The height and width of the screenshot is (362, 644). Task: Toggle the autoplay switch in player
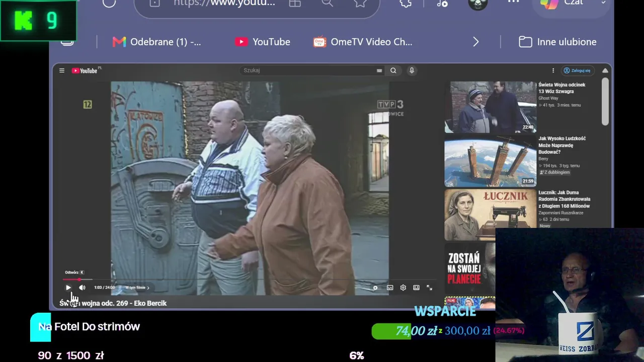[375, 288]
